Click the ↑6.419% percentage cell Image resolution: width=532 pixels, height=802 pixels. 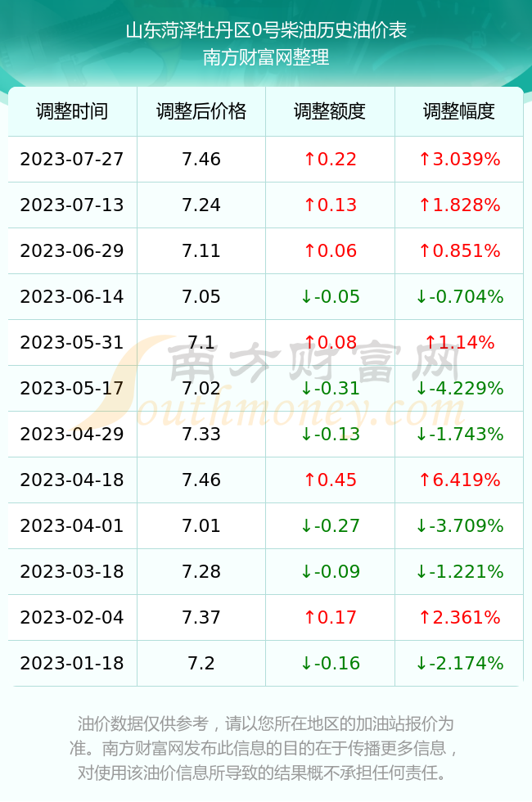(459, 480)
